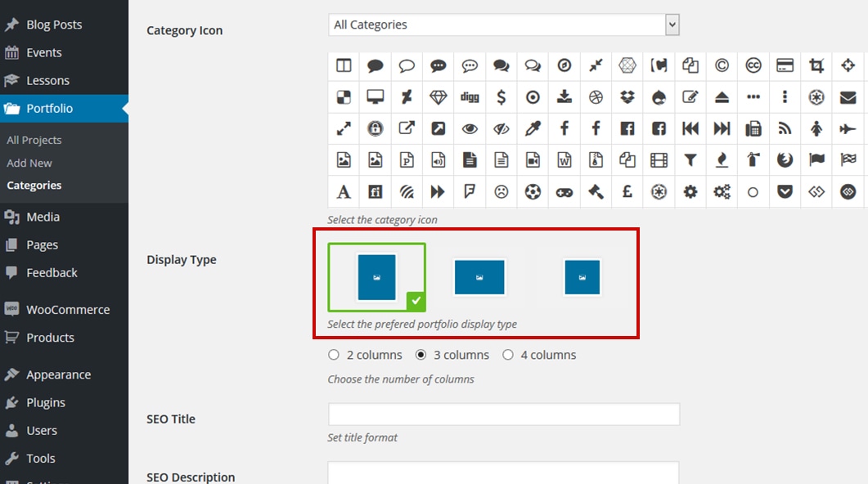The width and height of the screenshot is (868, 484).
Task: Choose the gamepad icon
Action: 564,192
